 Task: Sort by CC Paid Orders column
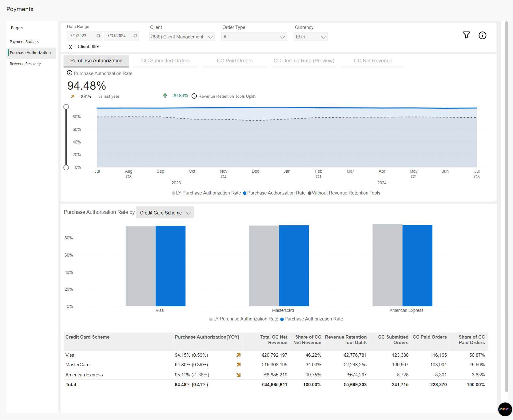[429, 337]
